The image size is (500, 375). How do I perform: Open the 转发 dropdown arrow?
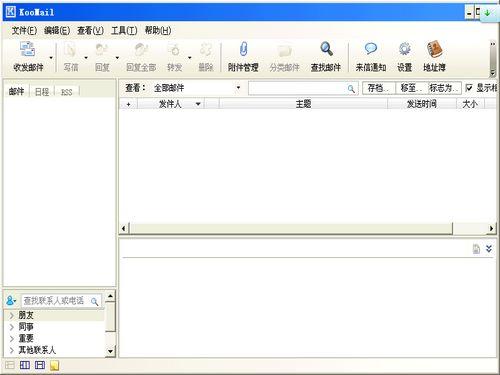click(189, 58)
